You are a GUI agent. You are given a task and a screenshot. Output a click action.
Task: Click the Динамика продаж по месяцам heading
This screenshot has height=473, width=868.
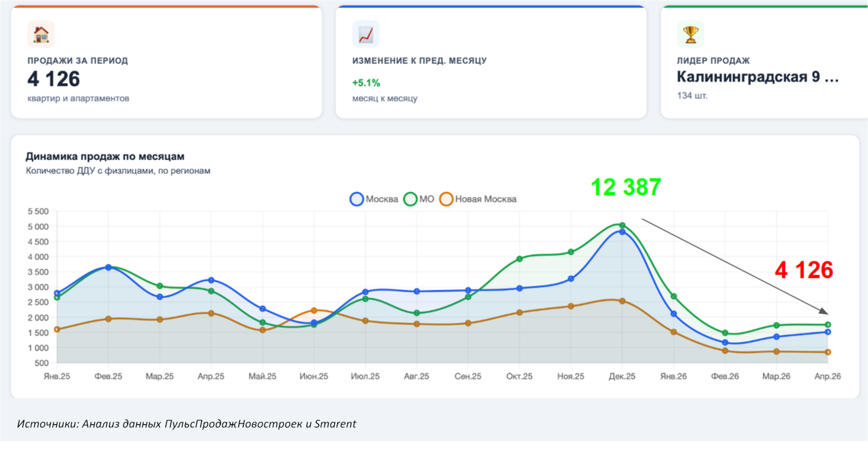(x=105, y=156)
